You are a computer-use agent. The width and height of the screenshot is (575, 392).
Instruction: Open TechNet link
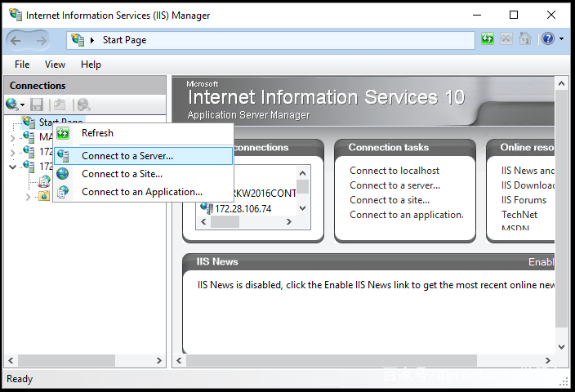click(x=519, y=215)
